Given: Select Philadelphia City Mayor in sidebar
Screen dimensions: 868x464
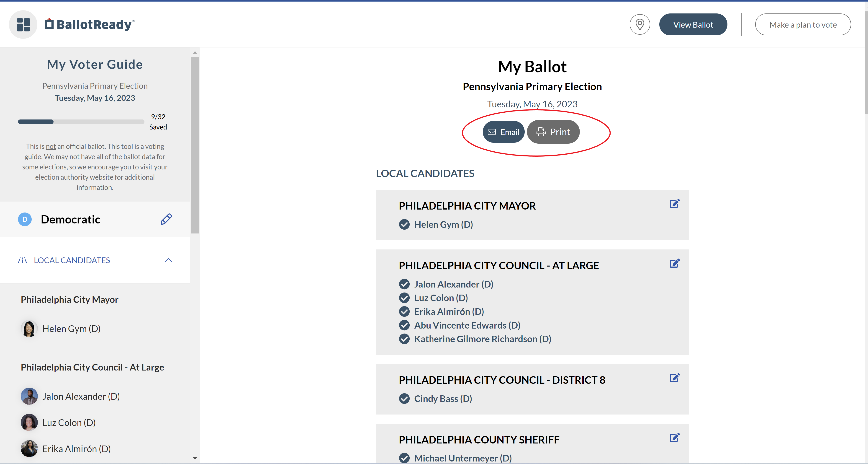Looking at the screenshot, I should pyautogui.click(x=69, y=299).
